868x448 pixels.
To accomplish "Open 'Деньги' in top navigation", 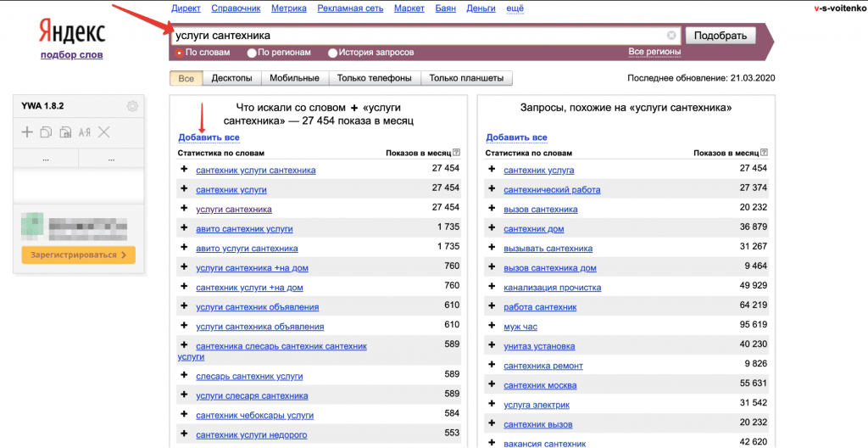I will tap(481, 8).
